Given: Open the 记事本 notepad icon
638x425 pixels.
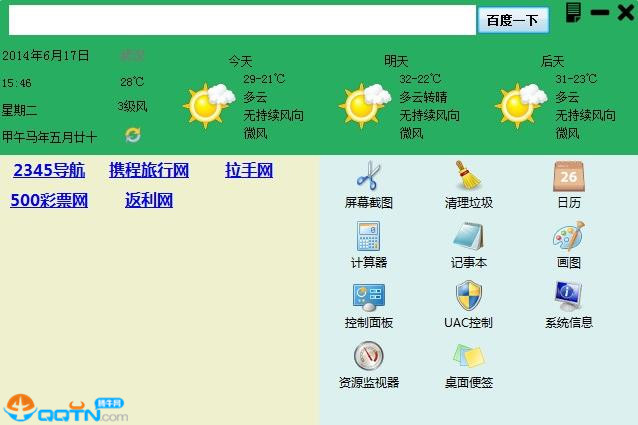Looking at the screenshot, I should pyautogui.click(x=468, y=237).
